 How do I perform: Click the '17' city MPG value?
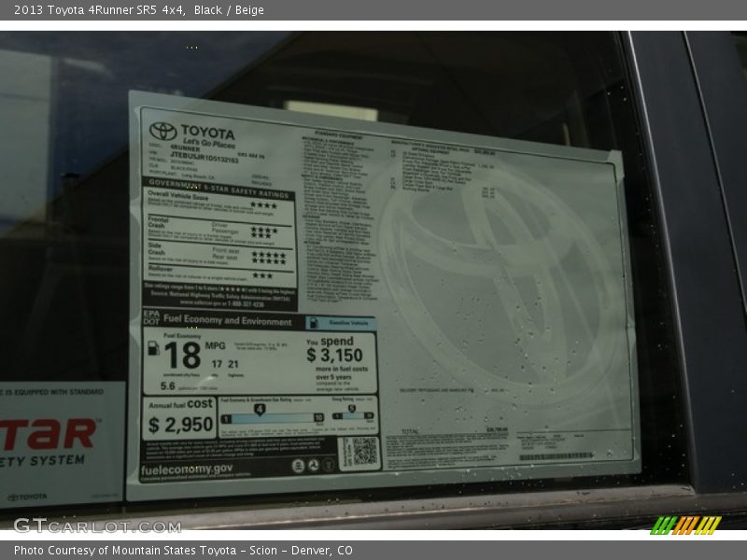click(x=217, y=364)
